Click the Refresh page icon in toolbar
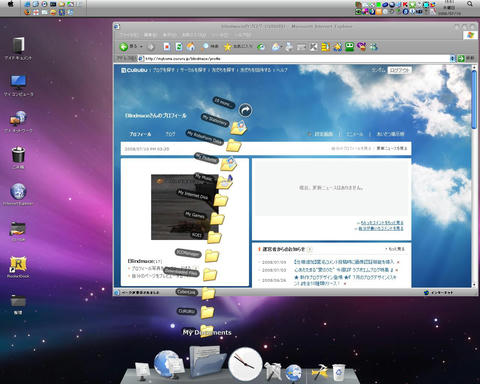This screenshot has width=480, height=384. [x=179, y=47]
